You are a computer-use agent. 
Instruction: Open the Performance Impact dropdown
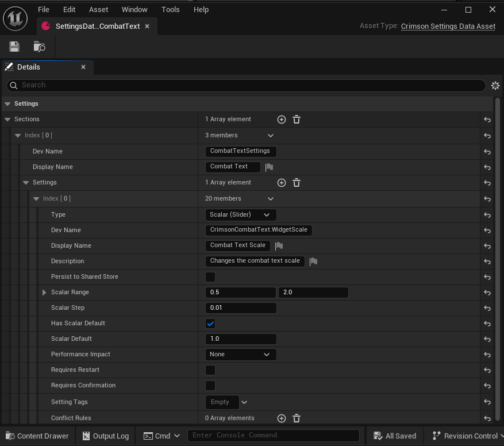(x=241, y=355)
